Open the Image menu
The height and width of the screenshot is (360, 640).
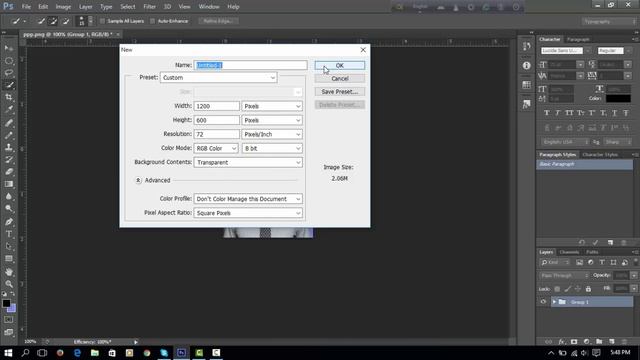[63, 7]
